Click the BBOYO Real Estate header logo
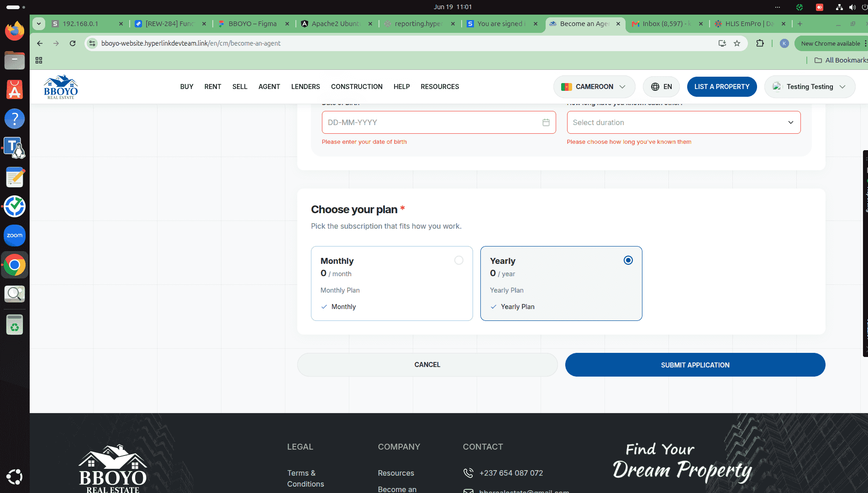 coord(61,87)
